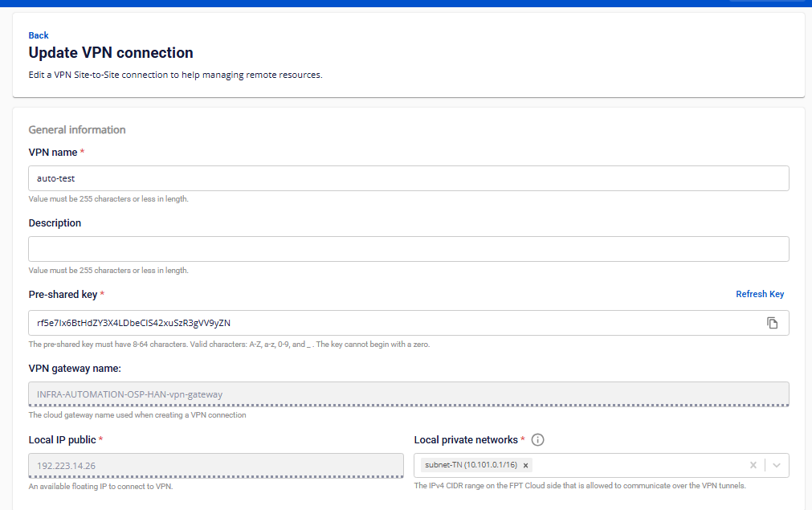Clear all selected local private networks
Viewport: 812px width, 510px height.
pos(753,465)
